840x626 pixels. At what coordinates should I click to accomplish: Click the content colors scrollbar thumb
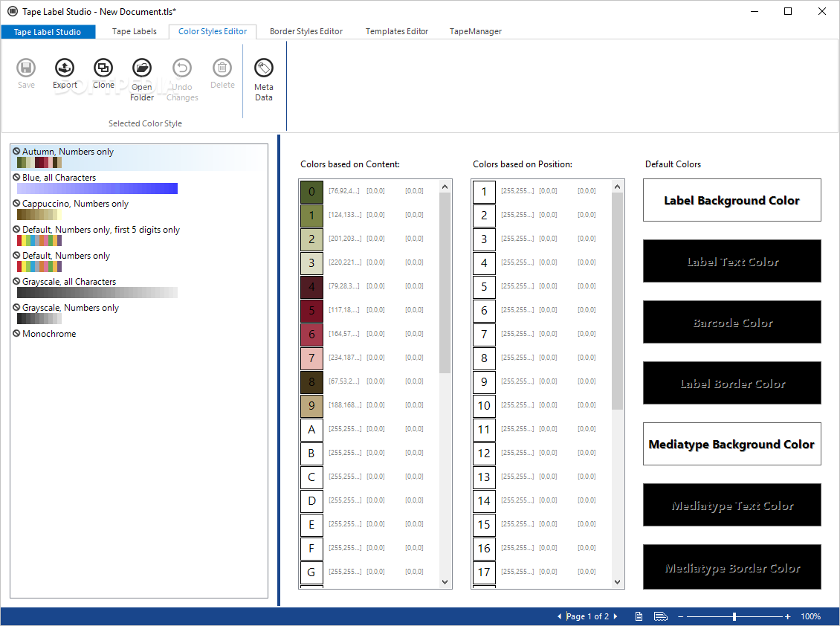[445, 283]
